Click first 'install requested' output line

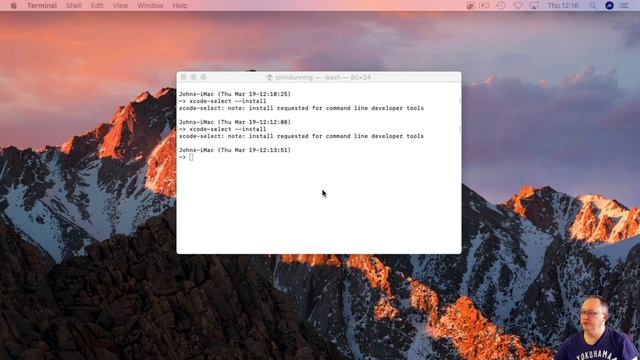pos(301,108)
